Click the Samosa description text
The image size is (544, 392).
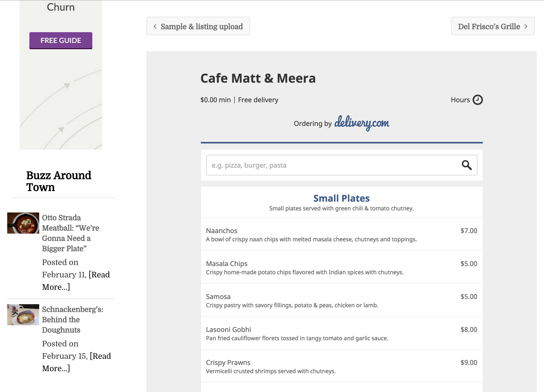(292, 305)
